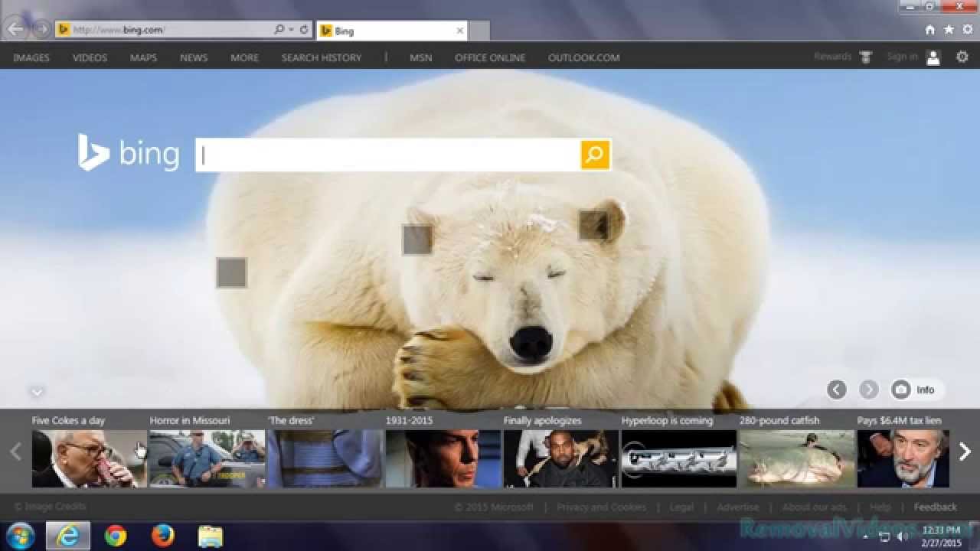Open the address bar autocomplete dropdown arrow

(291, 30)
